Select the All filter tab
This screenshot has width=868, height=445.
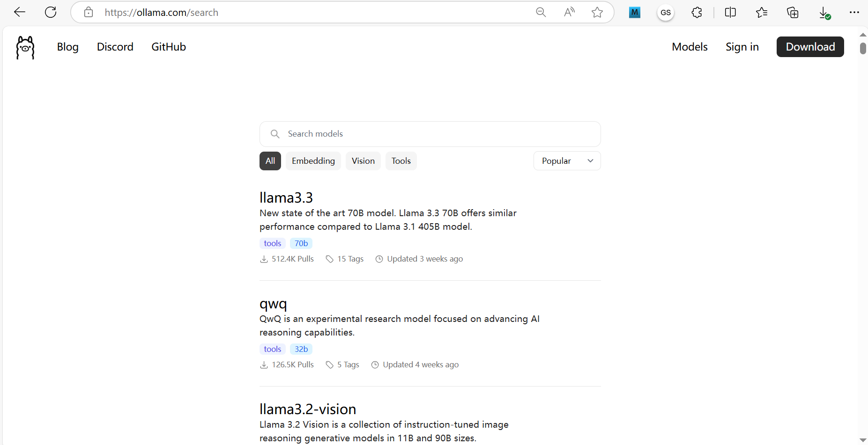[x=270, y=161]
